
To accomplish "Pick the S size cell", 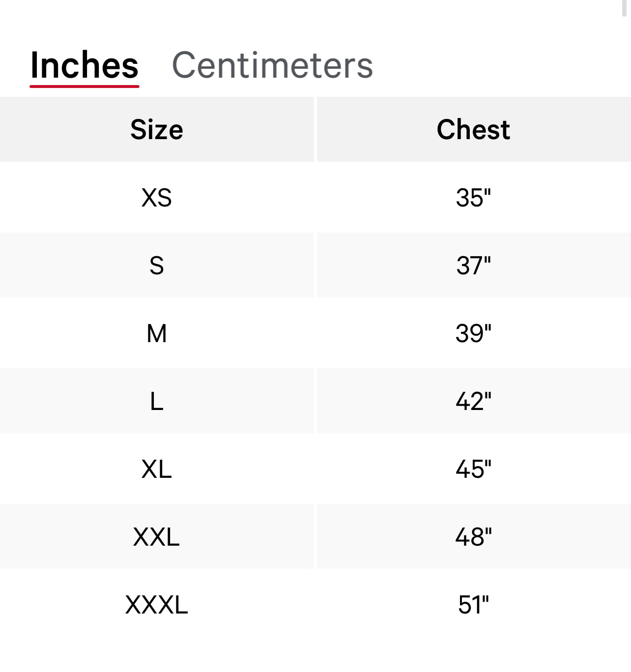I will [x=157, y=265].
